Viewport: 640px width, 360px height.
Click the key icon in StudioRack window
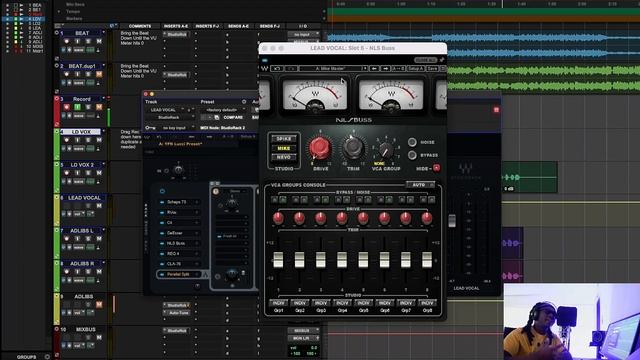pos(150,128)
